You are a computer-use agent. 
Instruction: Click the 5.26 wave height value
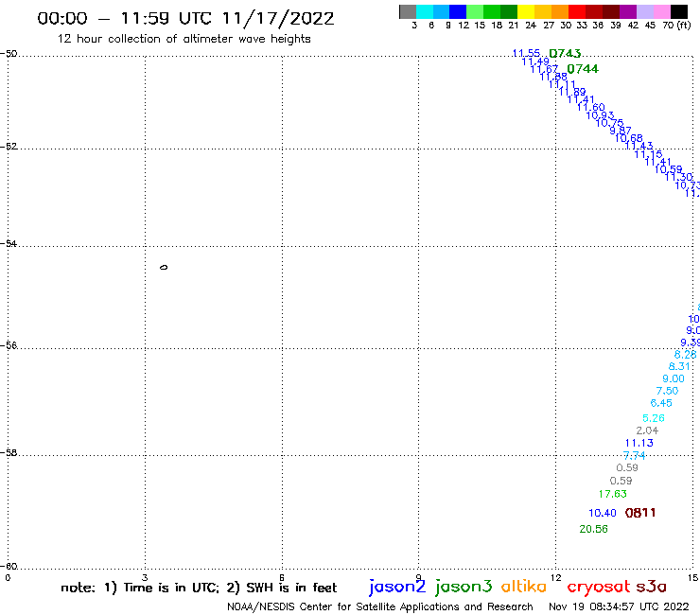[x=653, y=418]
